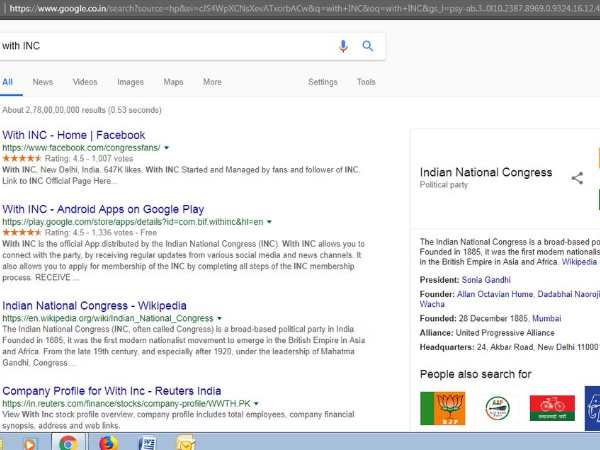Open the Dadabhai Naoroji founder link

click(x=568, y=294)
